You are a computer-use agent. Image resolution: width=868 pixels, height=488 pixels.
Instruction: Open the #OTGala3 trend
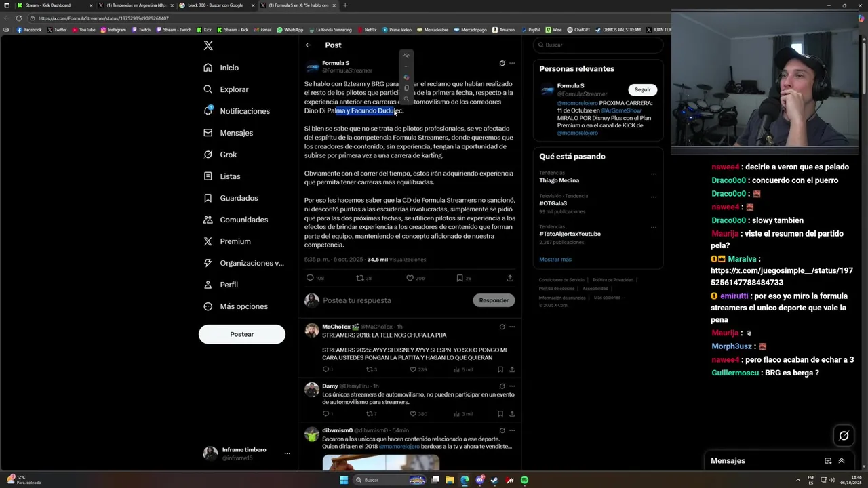coord(553,203)
